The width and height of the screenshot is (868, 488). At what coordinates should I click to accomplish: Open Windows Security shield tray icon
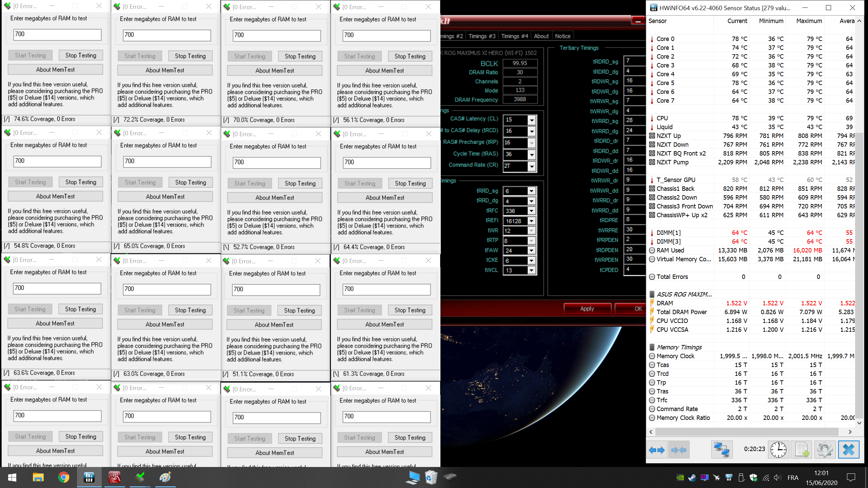coord(753,478)
